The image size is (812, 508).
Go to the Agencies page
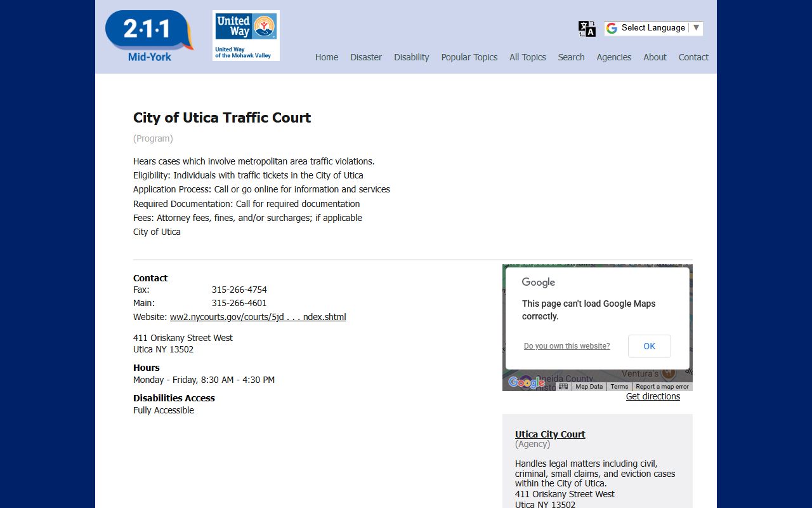coord(613,57)
